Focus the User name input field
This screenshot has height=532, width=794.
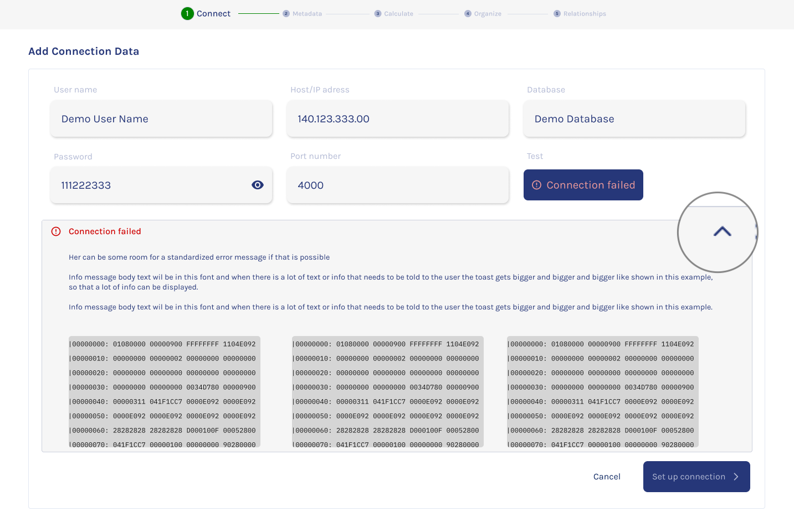[161, 119]
